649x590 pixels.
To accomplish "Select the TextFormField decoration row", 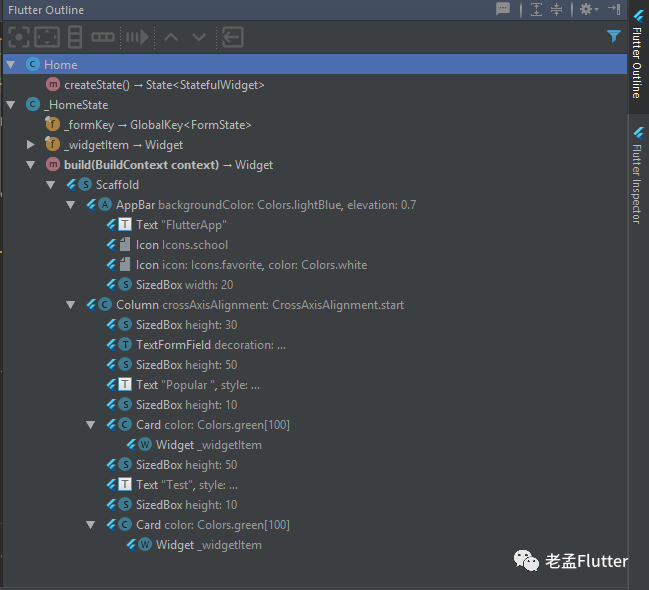I will (315, 345).
